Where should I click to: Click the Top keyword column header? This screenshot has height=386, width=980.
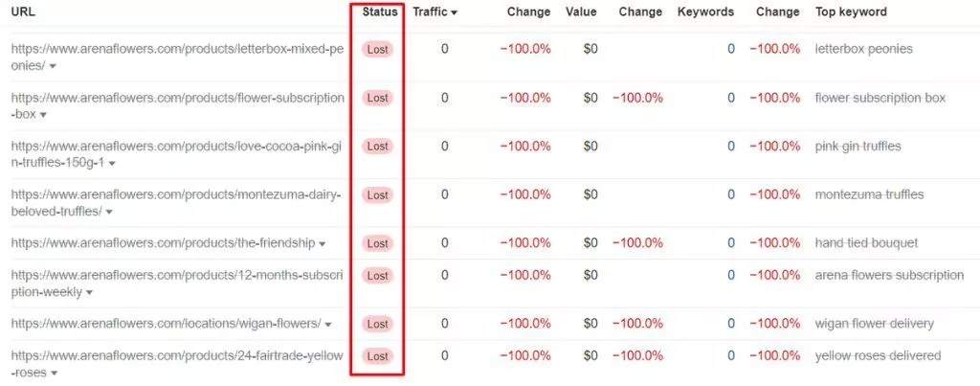coord(851,12)
